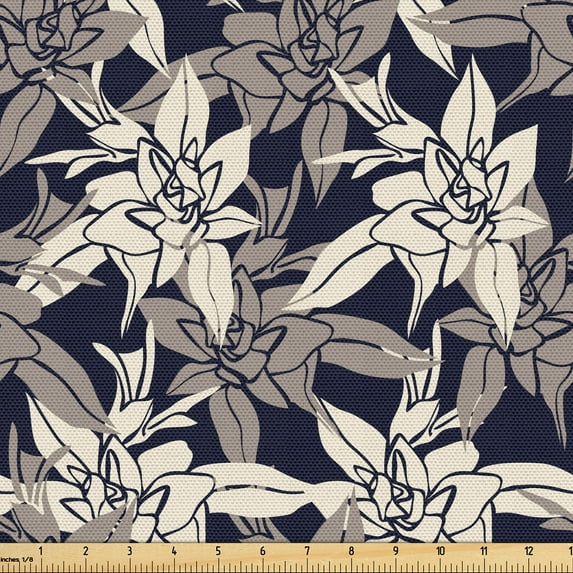Click the number 1 on the ruler

(x=41, y=551)
